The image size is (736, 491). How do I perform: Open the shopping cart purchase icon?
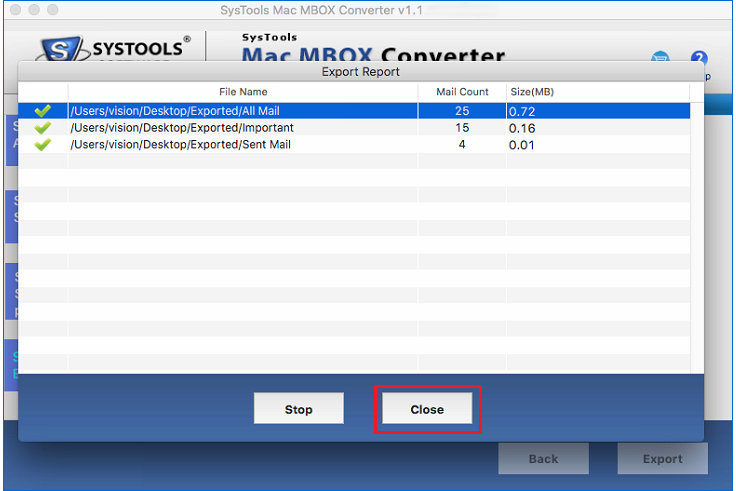(660, 59)
